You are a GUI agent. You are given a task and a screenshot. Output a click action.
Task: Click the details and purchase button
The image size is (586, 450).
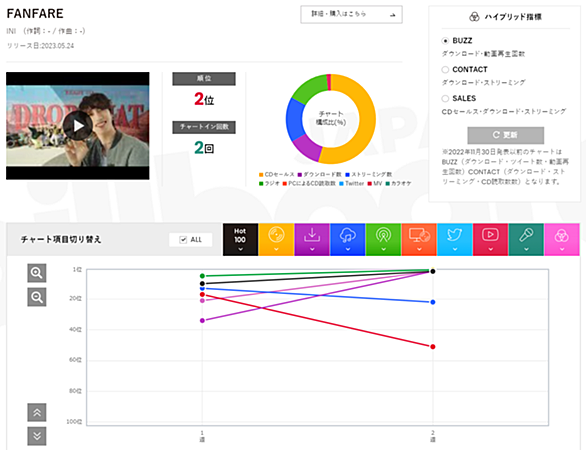pyautogui.click(x=351, y=15)
